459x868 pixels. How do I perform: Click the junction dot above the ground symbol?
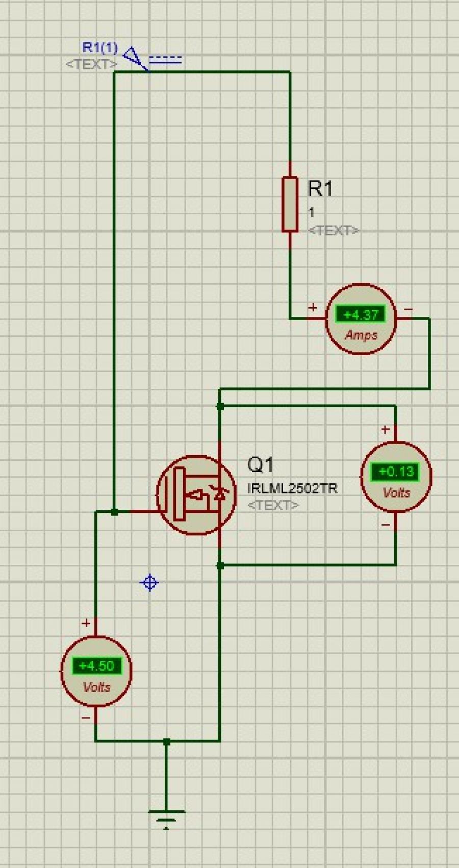166,741
